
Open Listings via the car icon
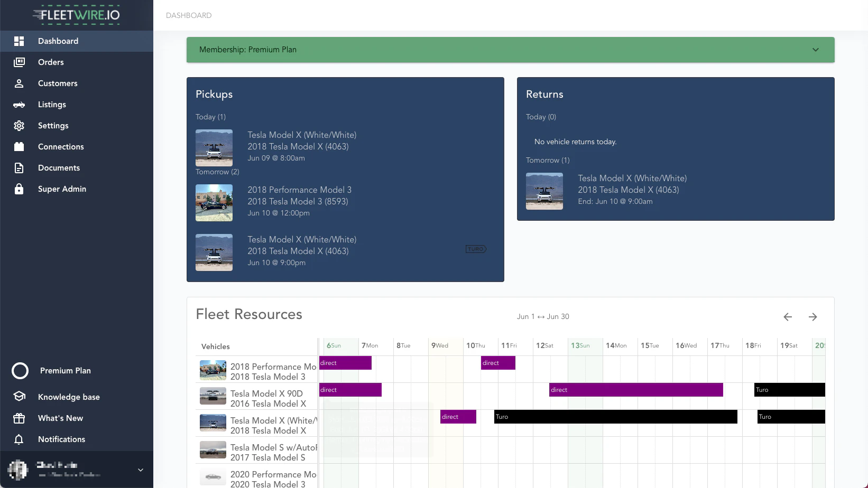point(19,104)
